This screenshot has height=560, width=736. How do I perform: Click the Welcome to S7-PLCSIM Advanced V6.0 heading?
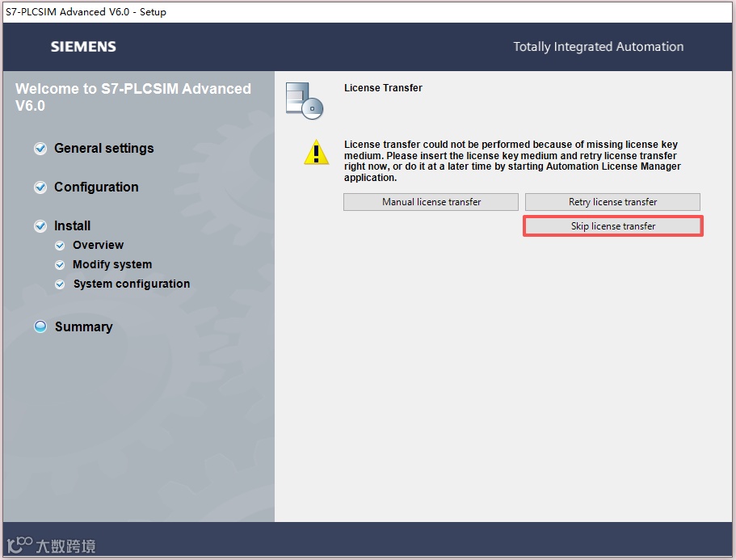pyautogui.click(x=132, y=97)
